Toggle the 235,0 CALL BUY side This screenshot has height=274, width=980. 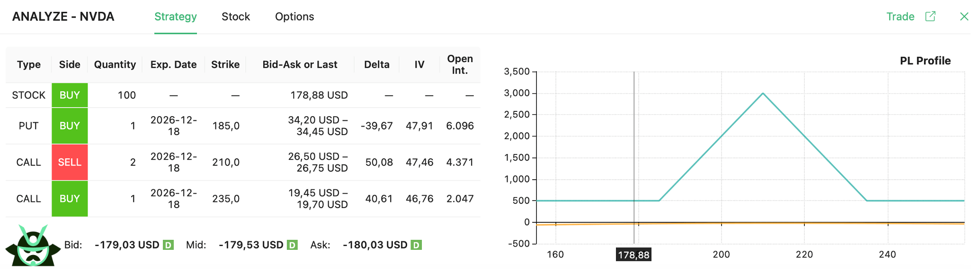[x=70, y=199]
